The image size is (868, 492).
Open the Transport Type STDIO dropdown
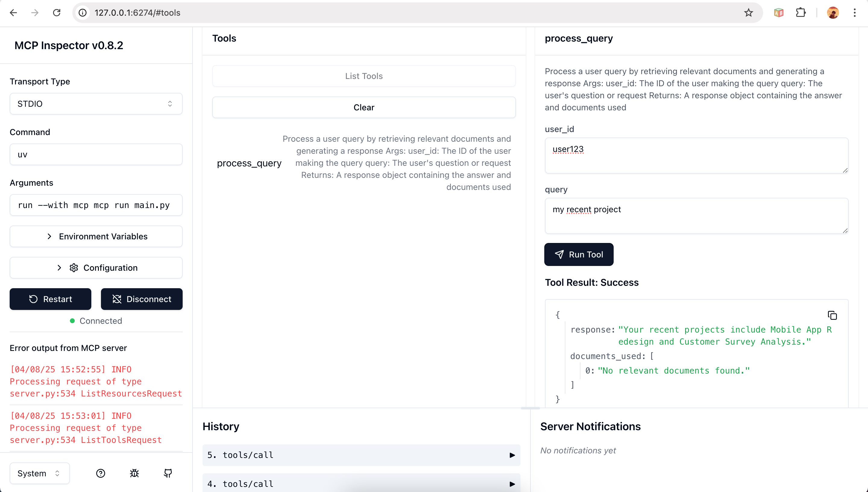point(96,104)
